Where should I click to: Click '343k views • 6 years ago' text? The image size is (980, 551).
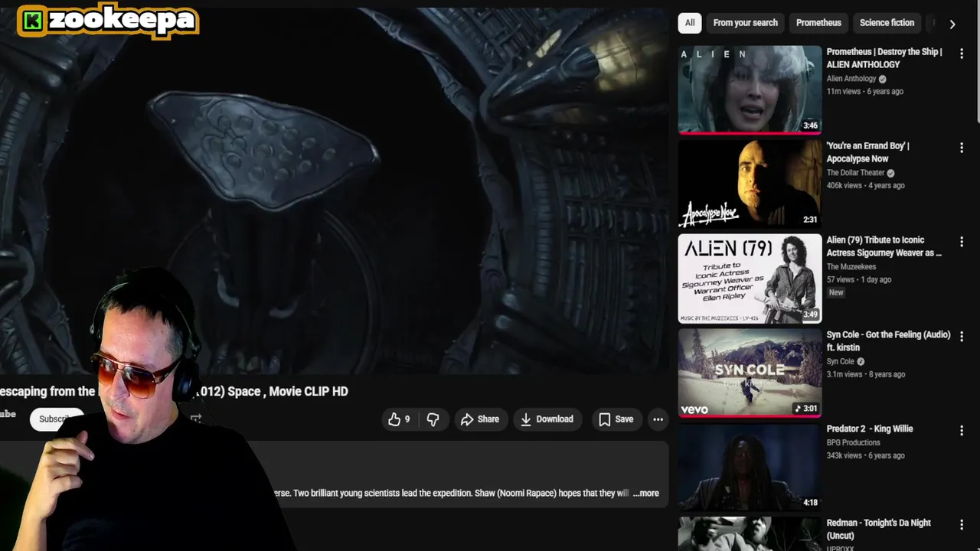[x=866, y=455]
